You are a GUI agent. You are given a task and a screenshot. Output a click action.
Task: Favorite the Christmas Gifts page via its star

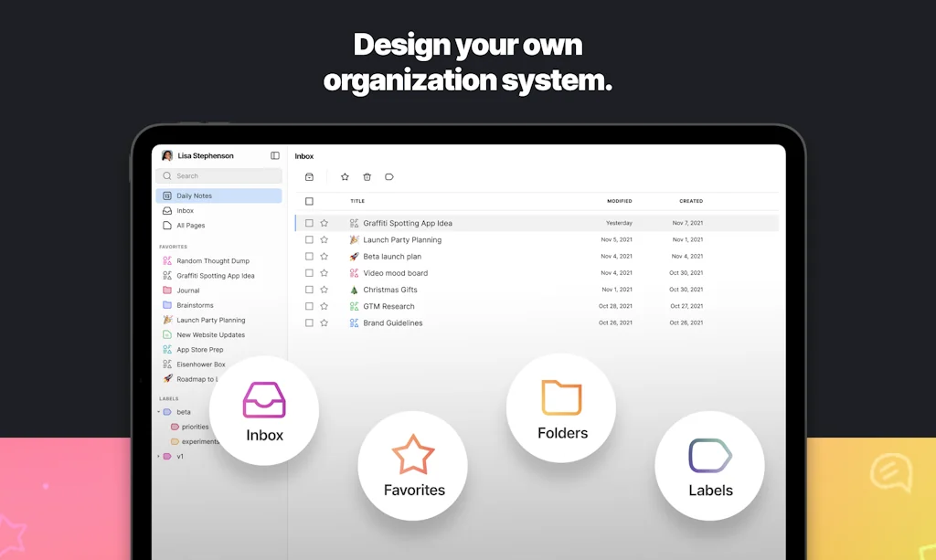click(324, 290)
